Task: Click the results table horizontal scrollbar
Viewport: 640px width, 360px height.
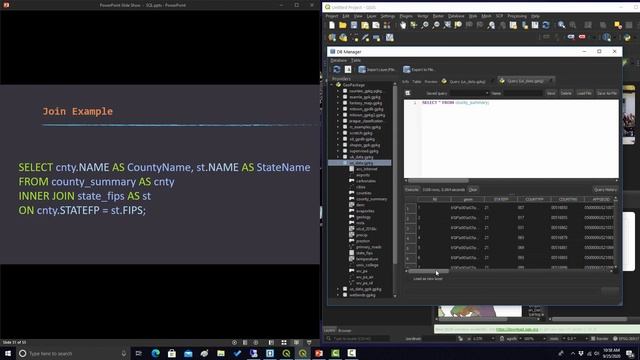Action: (429, 271)
